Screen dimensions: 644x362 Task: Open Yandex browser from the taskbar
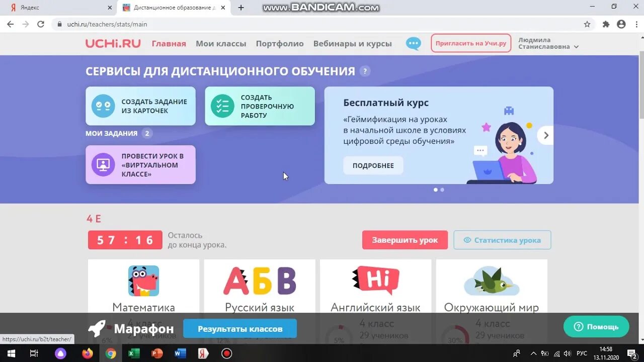[203, 353]
